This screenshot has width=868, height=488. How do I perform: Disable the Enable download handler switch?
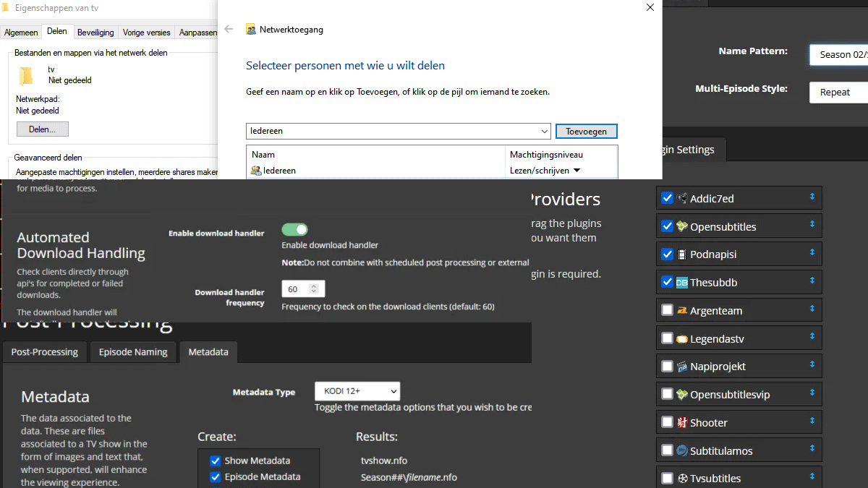point(294,230)
